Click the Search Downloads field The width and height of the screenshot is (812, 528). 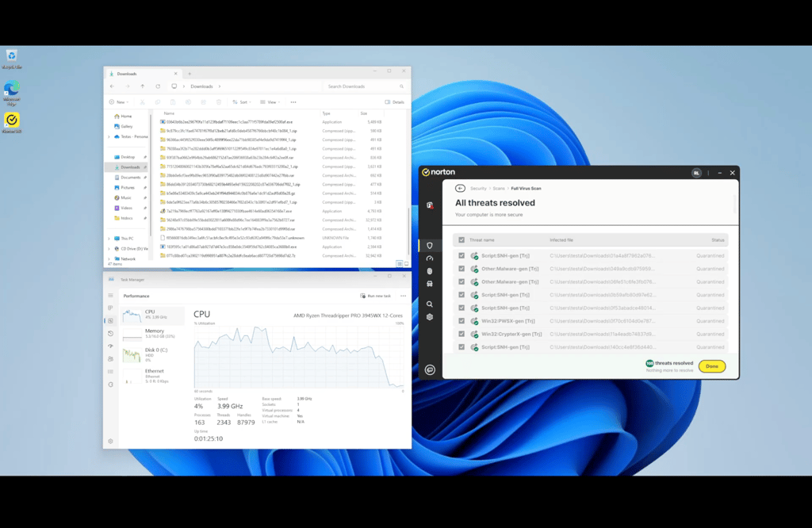(364, 86)
